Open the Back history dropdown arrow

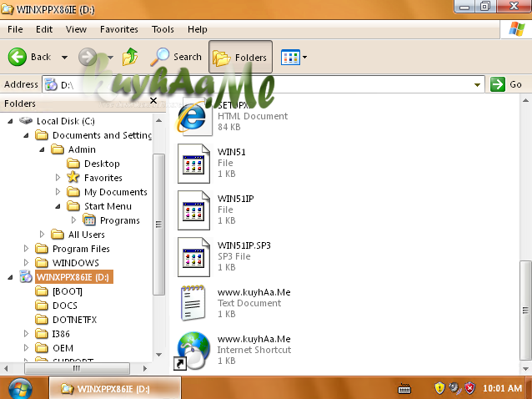(x=64, y=57)
